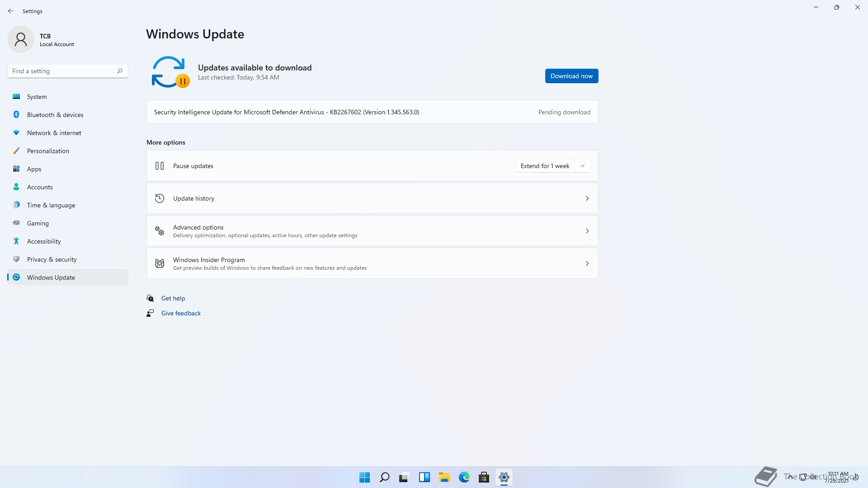Open the Update history chevron
The image size is (868, 488).
pos(587,198)
